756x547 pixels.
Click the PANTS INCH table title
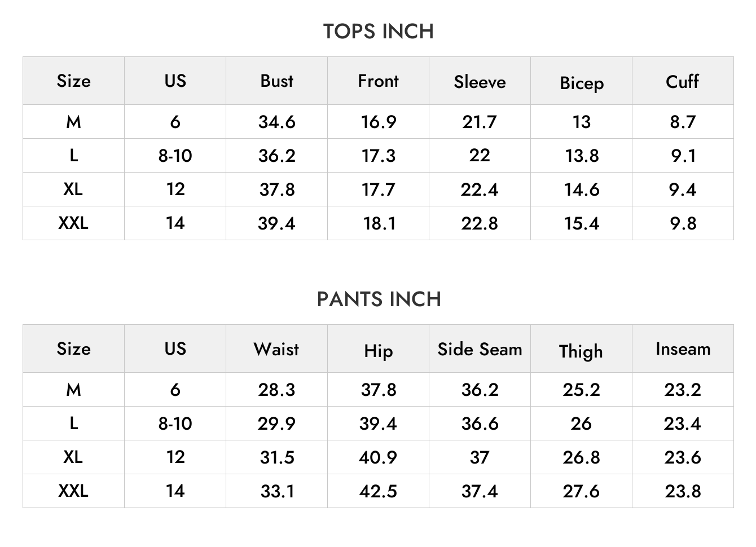pyautogui.click(x=379, y=299)
